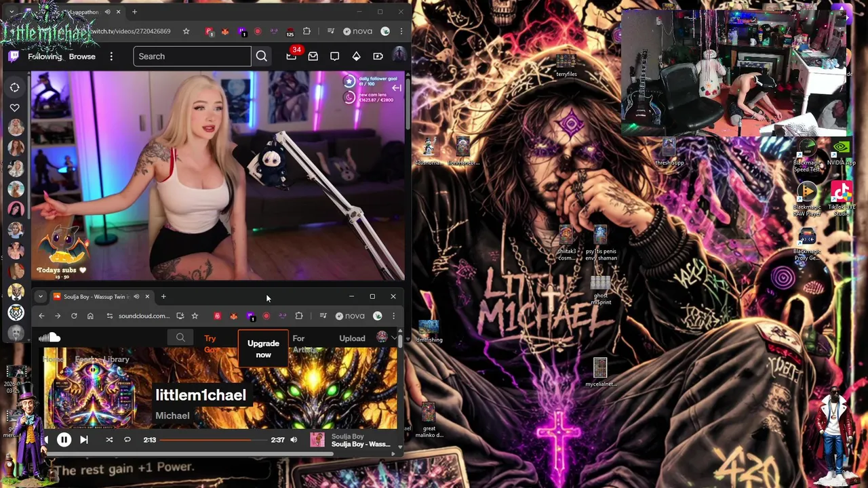Open Chrome three-dot menu in SoundCloud window
This screenshot has width=868, height=488.
click(x=393, y=316)
